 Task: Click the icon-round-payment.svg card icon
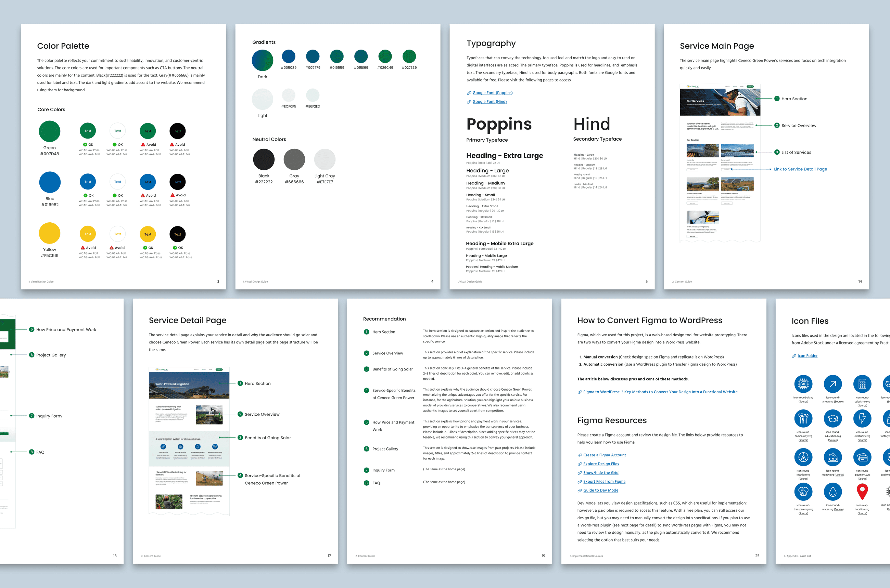[x=862, y=457]
